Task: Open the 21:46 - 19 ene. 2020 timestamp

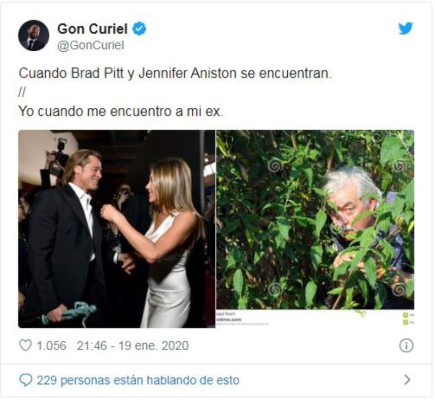Action: [x=133, y=346]
